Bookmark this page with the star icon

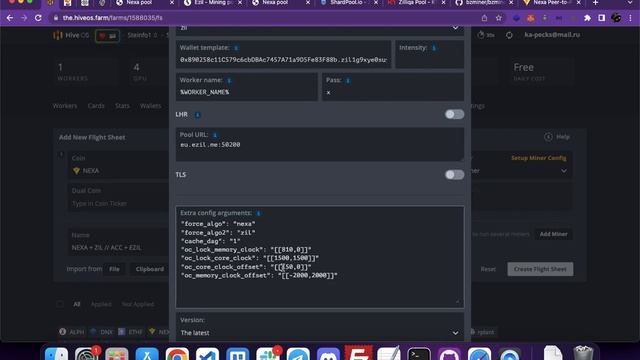[x=498, y=18]
